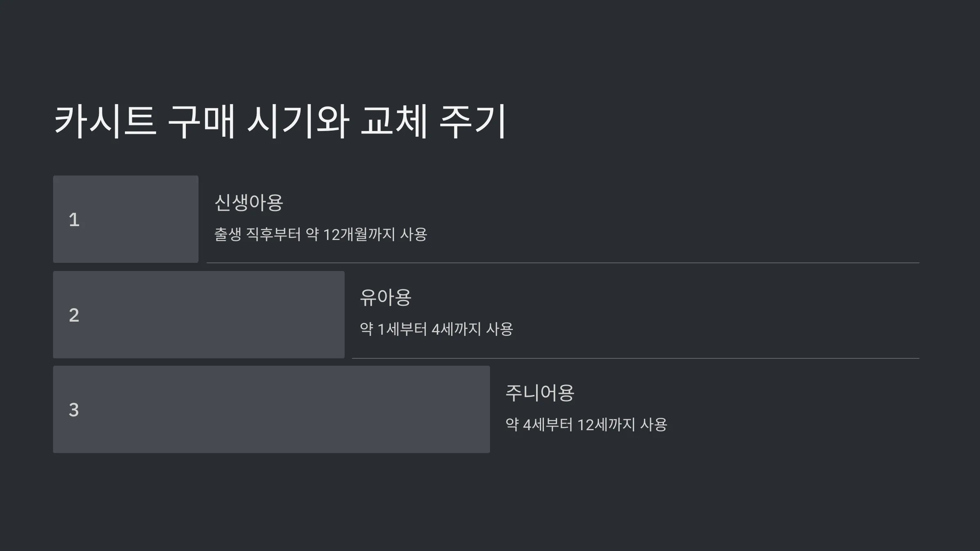980x551 pixels.
Task: Select the 약 1세부터 4세까지 사용 text
Action: pyautogui.click(x=437, y=329)
